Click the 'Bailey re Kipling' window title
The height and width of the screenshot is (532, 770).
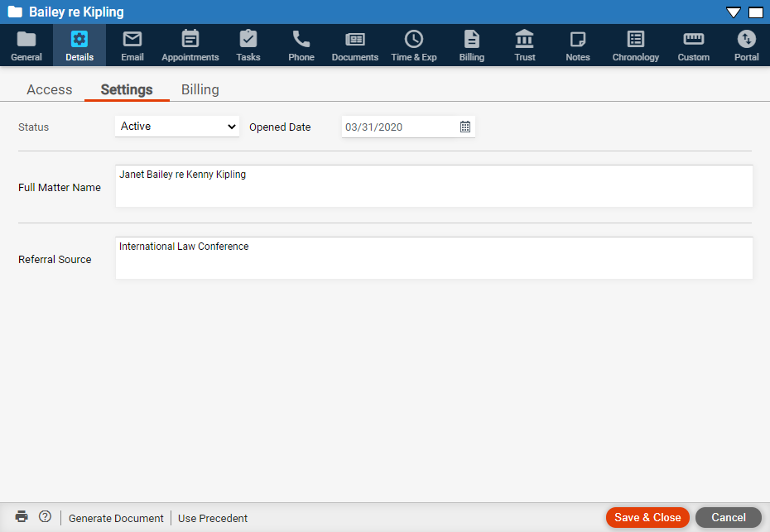pos(77,12)
